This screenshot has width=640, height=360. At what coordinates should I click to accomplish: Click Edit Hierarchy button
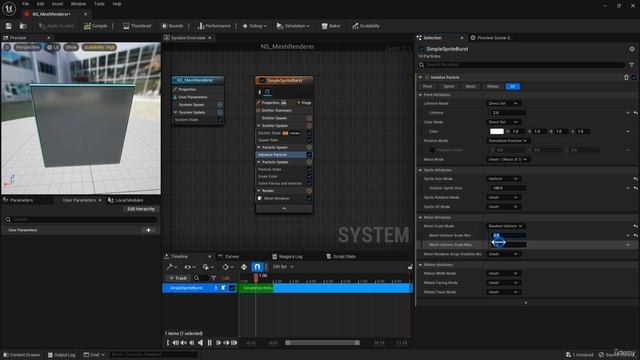click(x=141, y=209)
